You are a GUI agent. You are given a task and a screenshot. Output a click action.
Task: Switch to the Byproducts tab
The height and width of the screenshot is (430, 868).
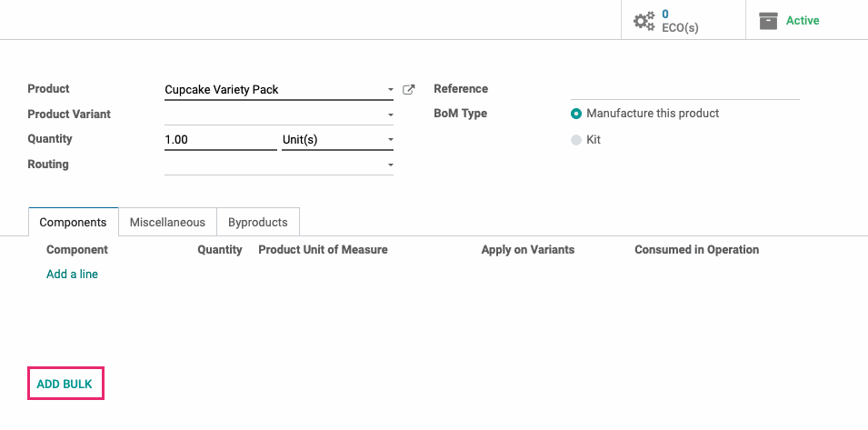click(258, 223)
